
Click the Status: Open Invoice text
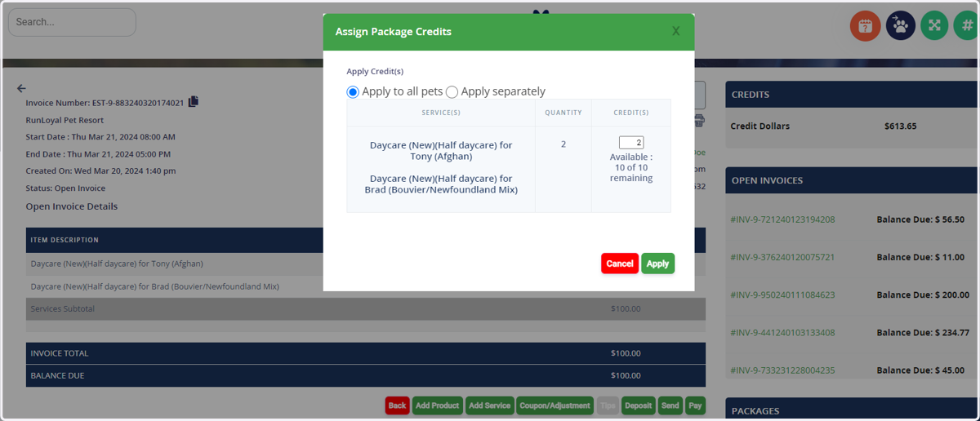(x=65, y=188)
